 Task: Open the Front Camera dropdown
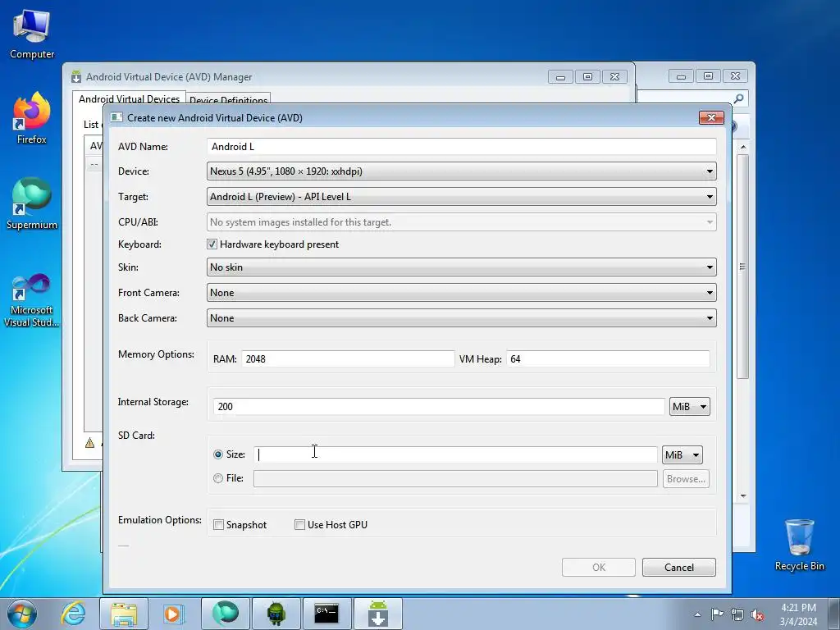pyautogui.click(x=461, y=293)
